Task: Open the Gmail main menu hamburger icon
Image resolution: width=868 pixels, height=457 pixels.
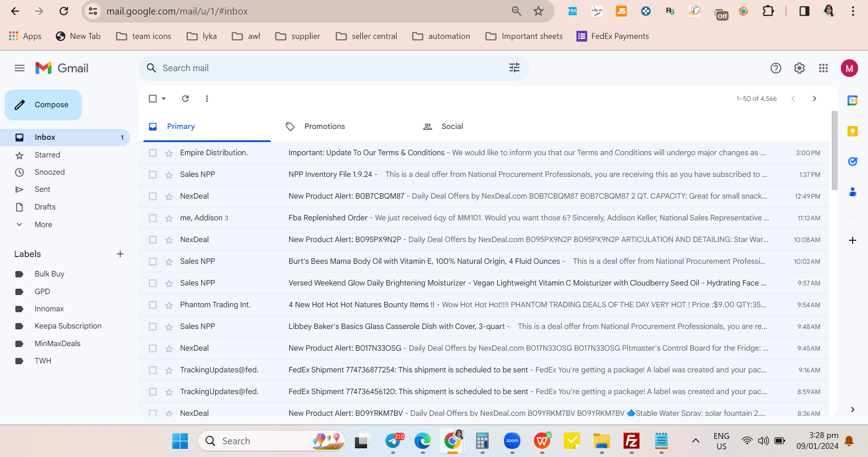Action: (x=19, y=68)
